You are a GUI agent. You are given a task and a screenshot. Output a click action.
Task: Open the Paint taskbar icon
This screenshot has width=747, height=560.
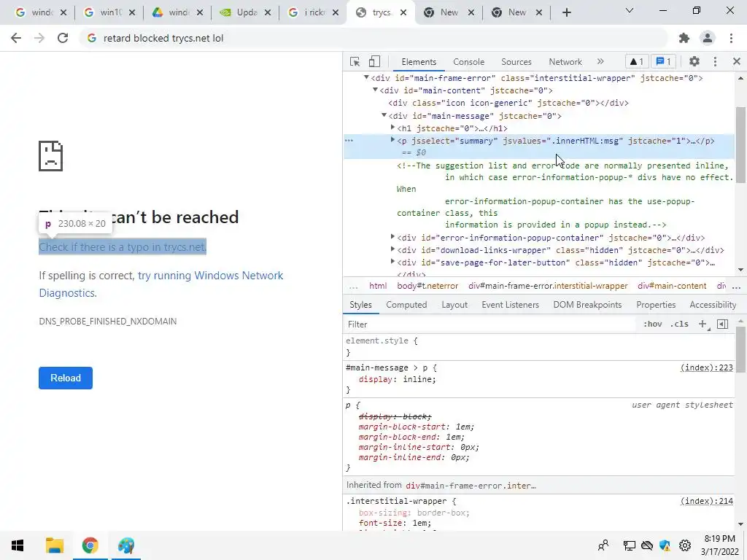pyautogui.click(x=125, y=545)
